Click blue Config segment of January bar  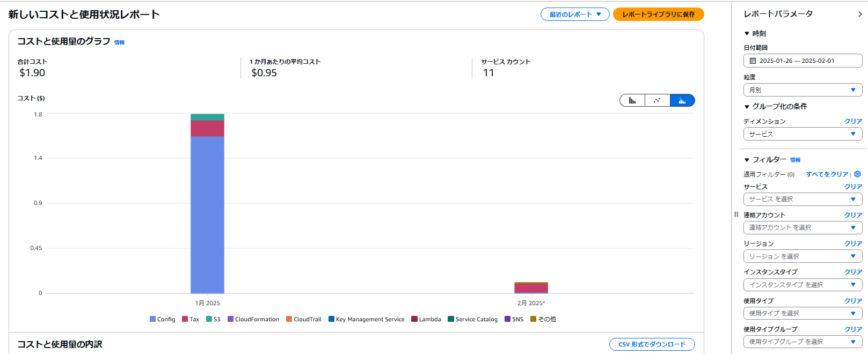click(x=207, y=215)
